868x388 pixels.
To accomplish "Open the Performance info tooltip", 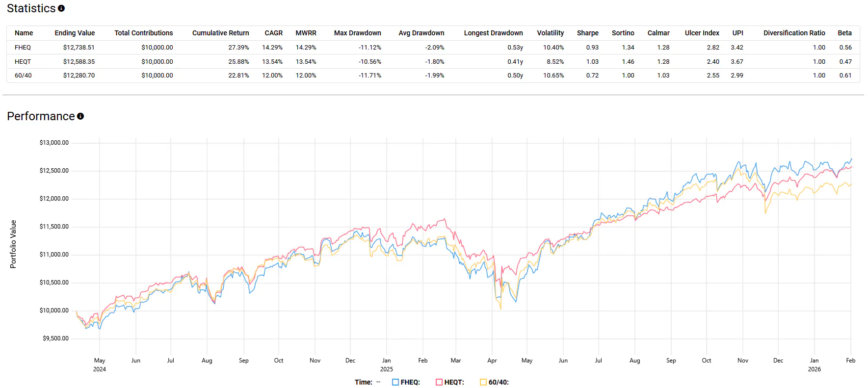I will (x=80, y=116).
